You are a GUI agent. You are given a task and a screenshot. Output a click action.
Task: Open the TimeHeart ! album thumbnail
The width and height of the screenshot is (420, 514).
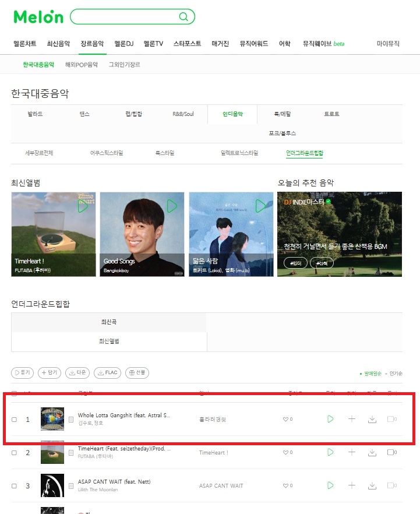click(x=54, y=234)
